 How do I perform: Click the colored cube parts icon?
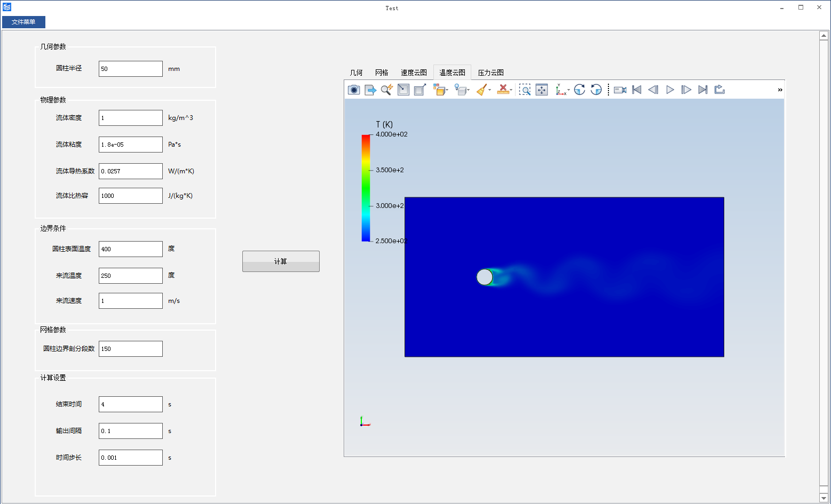click(439, 90)
